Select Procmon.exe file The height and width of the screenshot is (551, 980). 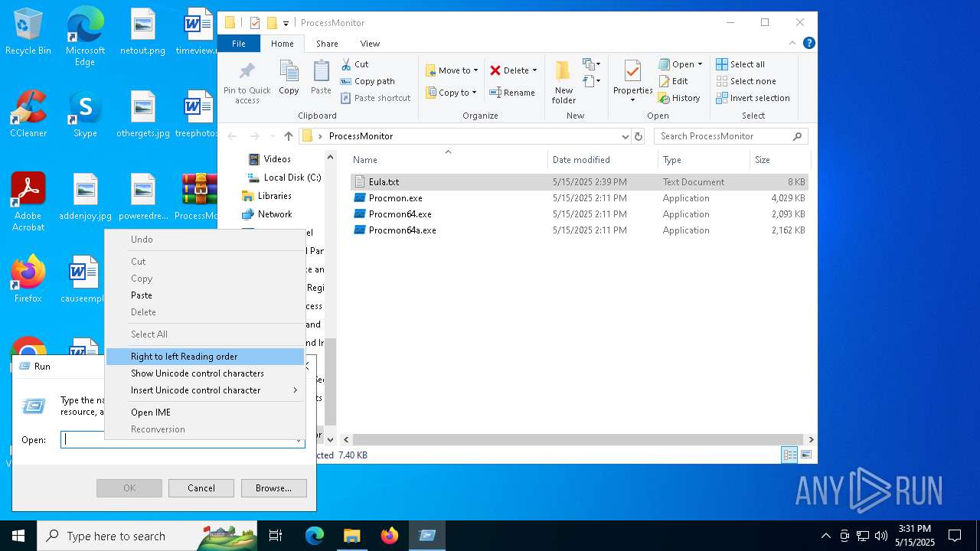tap(579, 198)
